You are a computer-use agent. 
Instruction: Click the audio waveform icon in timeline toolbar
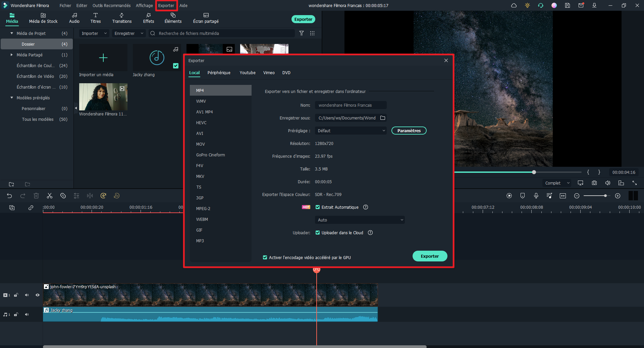90,196
